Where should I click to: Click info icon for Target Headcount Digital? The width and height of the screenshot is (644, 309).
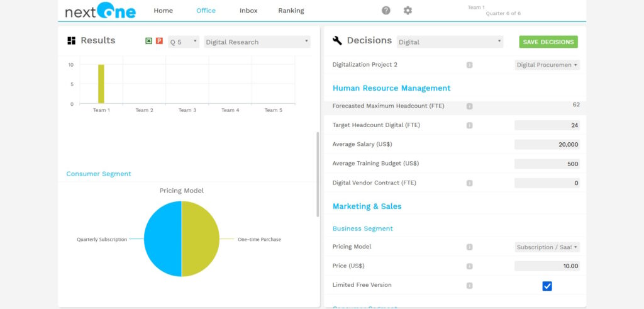point(469,125)
